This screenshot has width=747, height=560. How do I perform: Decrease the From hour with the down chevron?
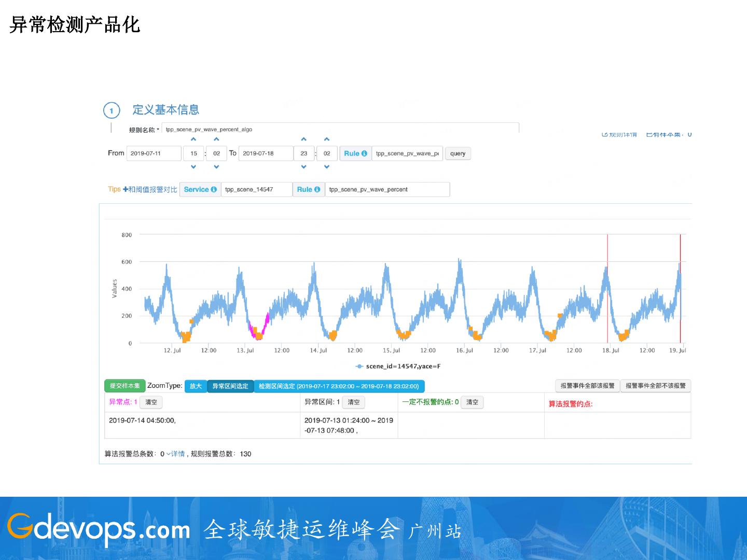193,167
